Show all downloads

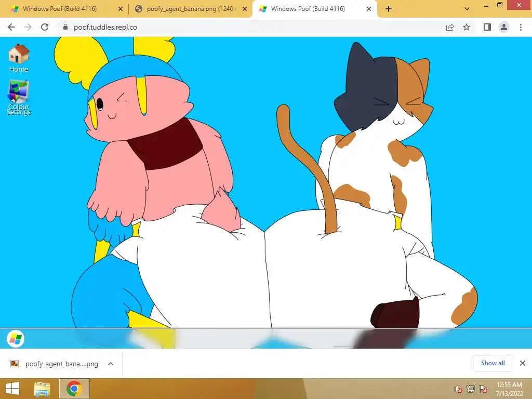tap(493, 363)
